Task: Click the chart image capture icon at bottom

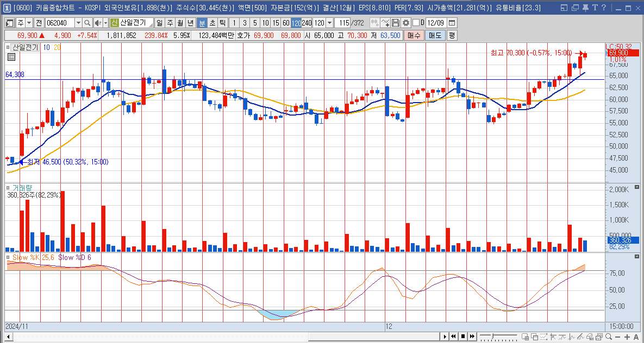Action: 599,337
